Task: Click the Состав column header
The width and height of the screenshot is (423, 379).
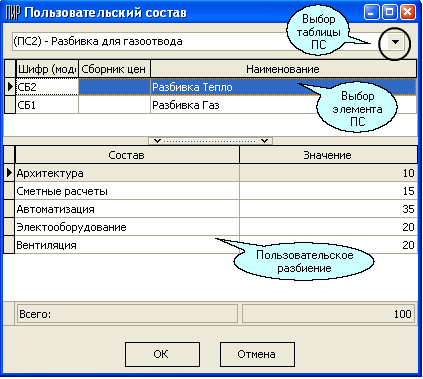Action: click(x=127, y=155)
